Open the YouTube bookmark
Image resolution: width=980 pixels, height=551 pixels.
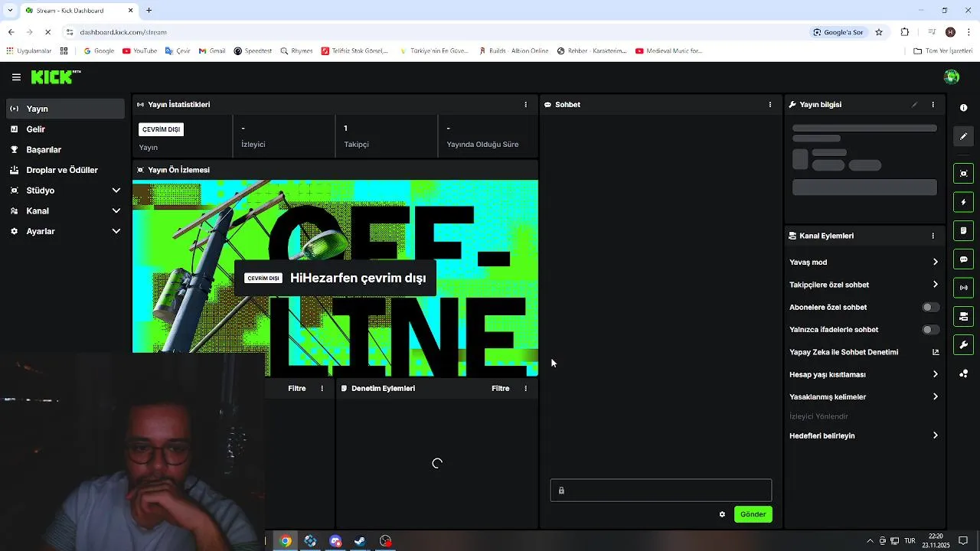click(139, 51)
